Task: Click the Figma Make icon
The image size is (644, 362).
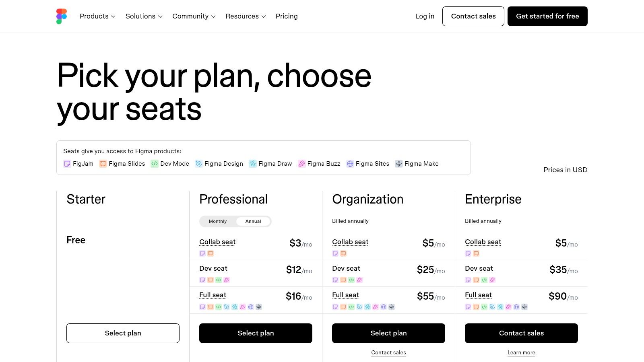Action: coord(398,164)
